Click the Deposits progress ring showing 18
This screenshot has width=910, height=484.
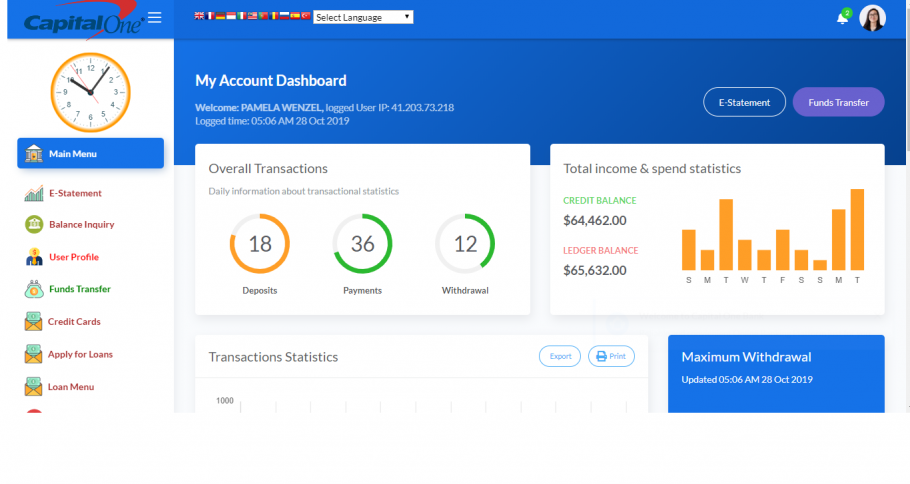[259, 244]
